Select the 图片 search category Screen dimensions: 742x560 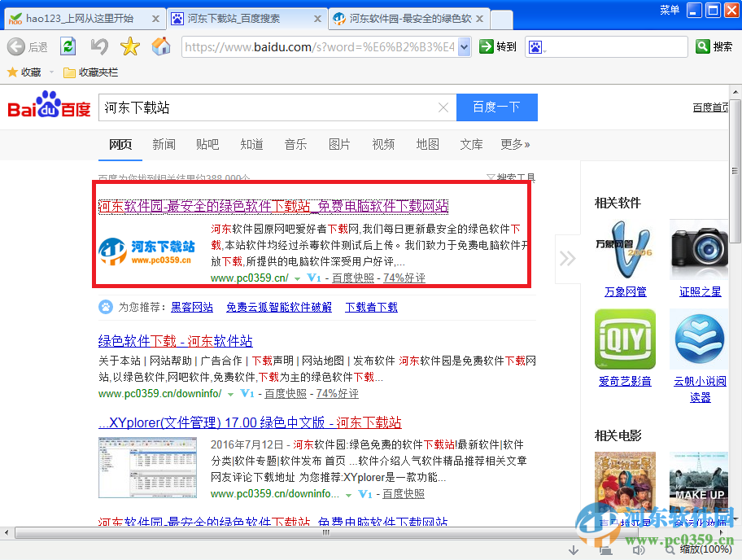[x=339, y=144]
